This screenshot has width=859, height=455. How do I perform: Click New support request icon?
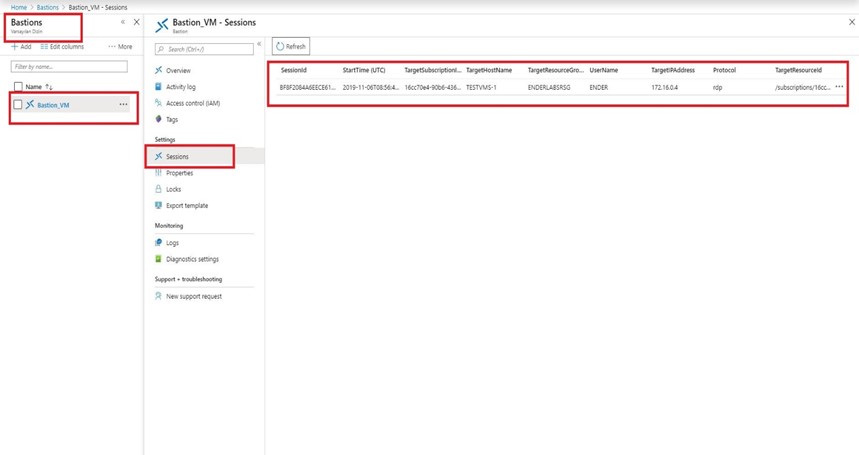pos(158,296)
